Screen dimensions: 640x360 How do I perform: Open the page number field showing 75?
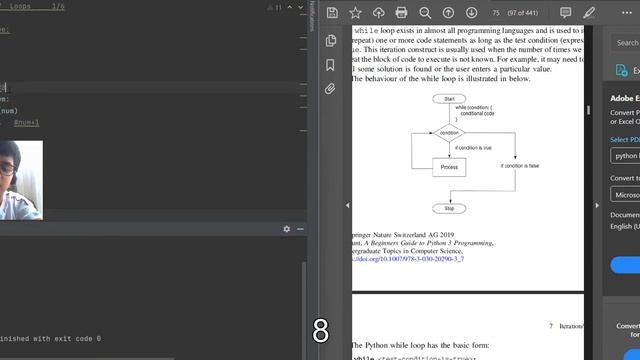(x=496, y=13)
